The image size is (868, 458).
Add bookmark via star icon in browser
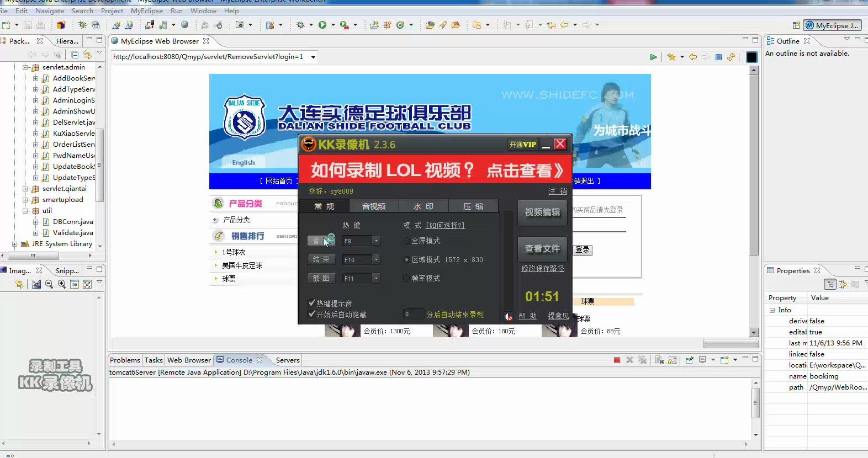tap(671, 57)
